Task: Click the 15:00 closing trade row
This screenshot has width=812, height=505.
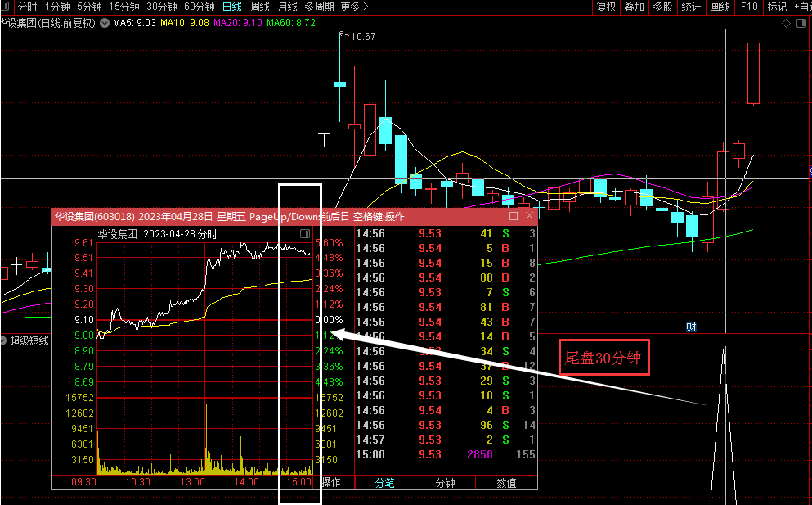Action: point(446,455)
